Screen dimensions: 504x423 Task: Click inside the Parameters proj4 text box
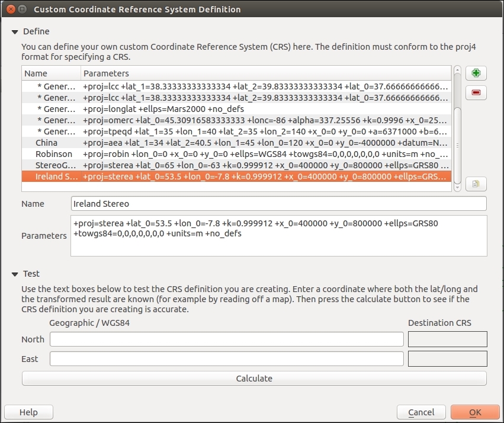[278, 235]
